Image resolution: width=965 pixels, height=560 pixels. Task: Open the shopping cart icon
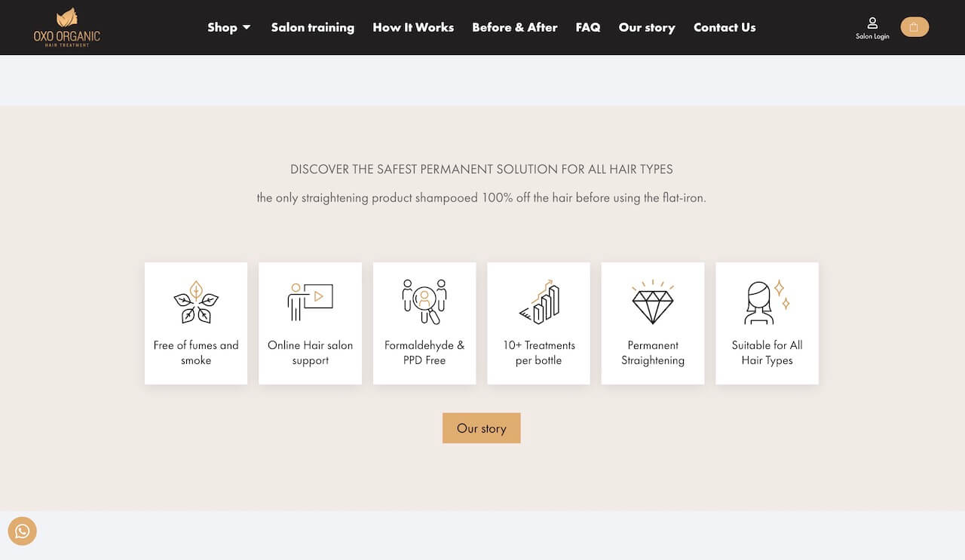pos(914,27)
